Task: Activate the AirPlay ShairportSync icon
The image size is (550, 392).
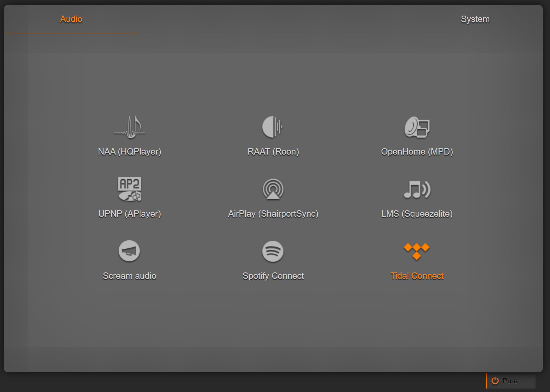Action: (x=273, y=189)
